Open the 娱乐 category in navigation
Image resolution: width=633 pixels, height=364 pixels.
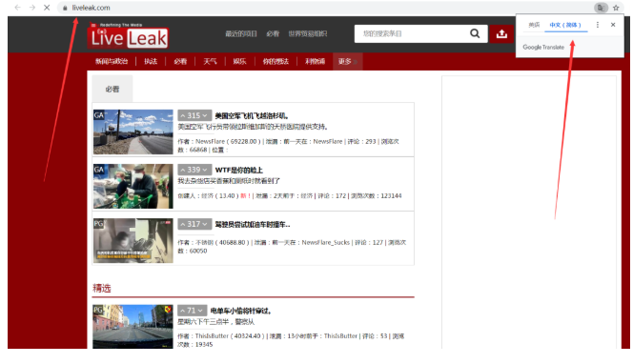point(239,61)
